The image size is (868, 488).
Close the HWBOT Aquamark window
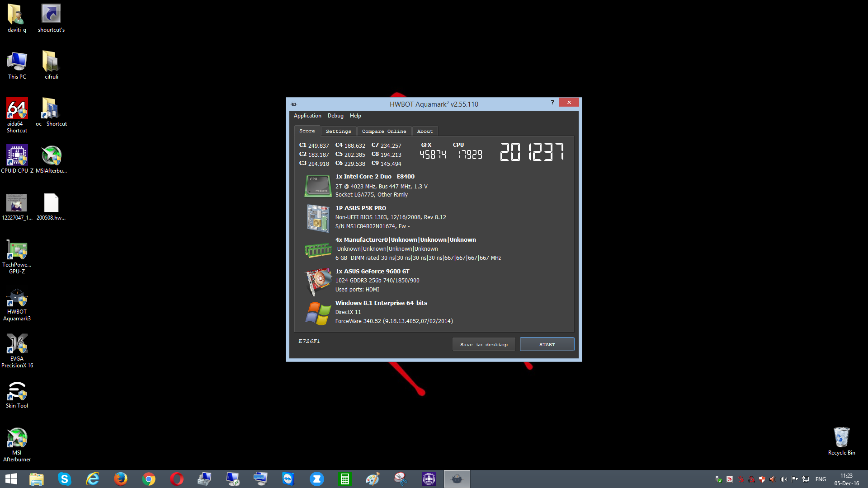569,103
